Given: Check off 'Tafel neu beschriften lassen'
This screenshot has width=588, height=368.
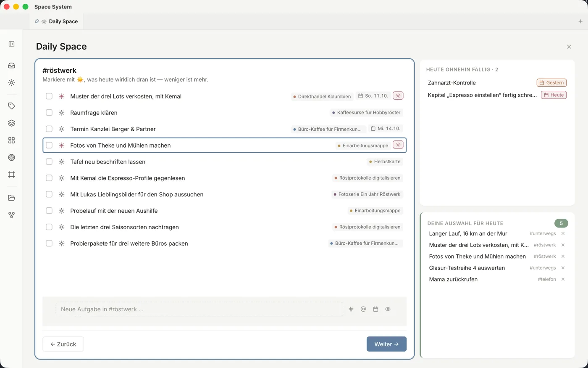Looking at the screenshot, I should pos(49,161).
